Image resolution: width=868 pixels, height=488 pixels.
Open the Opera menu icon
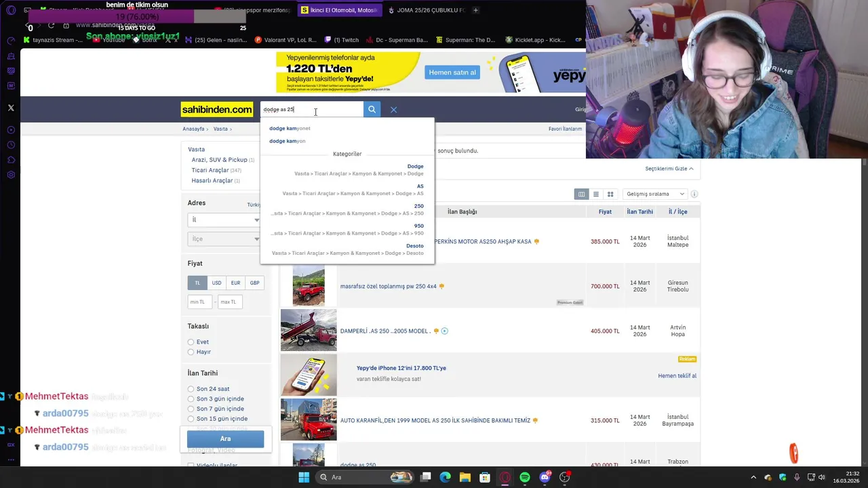point(11,10)
